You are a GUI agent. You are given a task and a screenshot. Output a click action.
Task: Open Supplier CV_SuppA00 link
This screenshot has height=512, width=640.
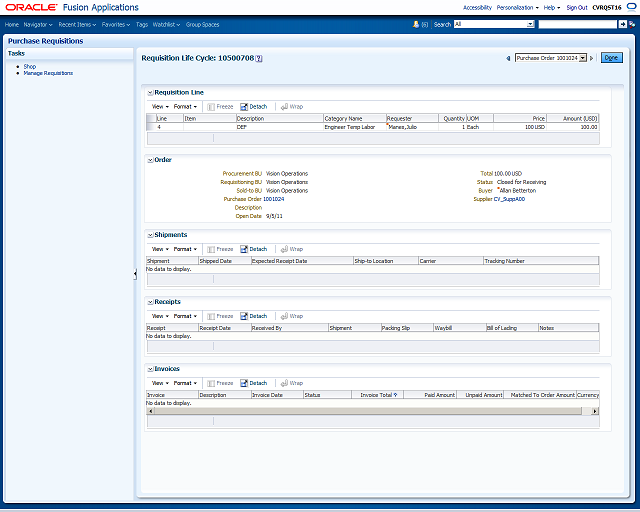[509, 199]
